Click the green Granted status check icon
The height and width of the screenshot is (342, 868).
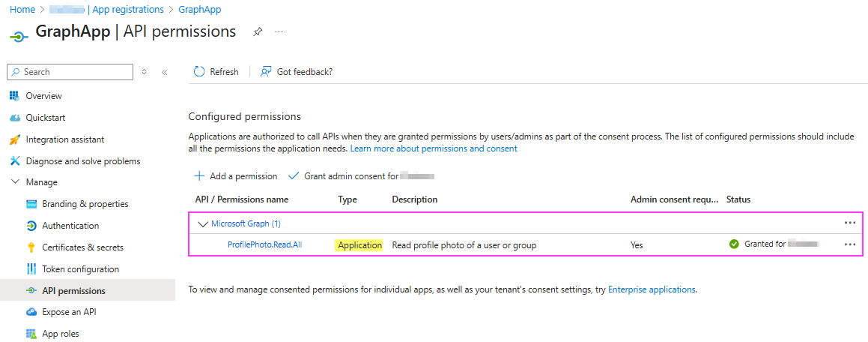(735, 244)
